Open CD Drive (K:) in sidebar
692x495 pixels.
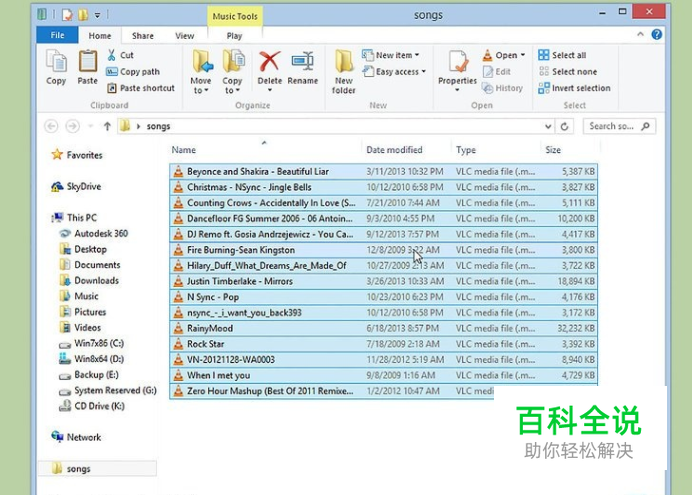tap(92, 406)
